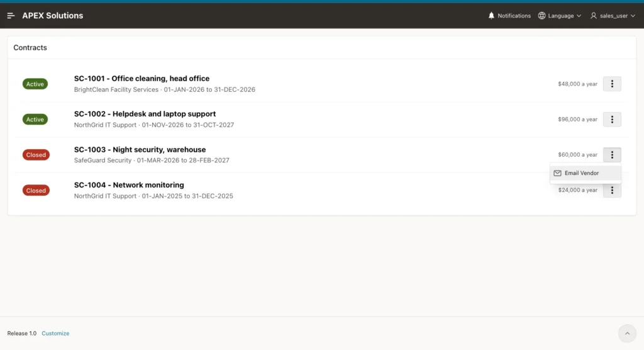This screenshot has width=644, height=350.
Task: Click the APEX Solutions app title
Action: coord(53,16)
